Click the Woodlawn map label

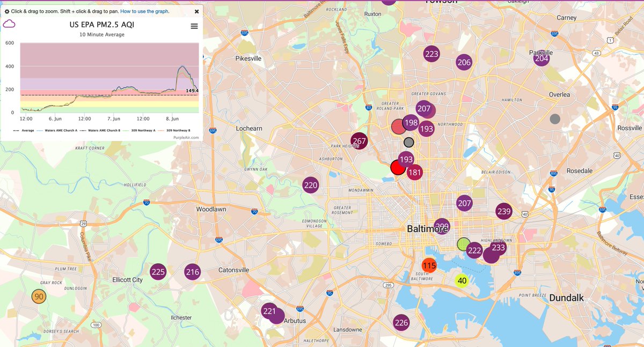click(211, 209)
